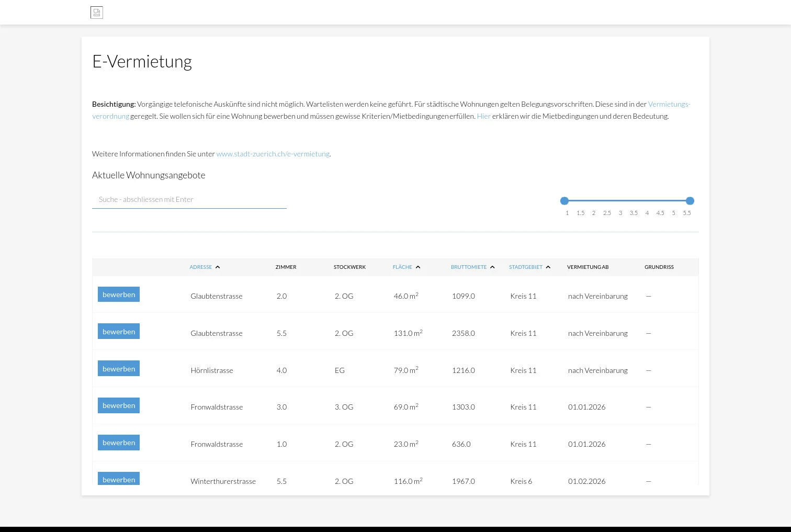Click the Stadtgebiet sort arrow icon

(548, 267)
